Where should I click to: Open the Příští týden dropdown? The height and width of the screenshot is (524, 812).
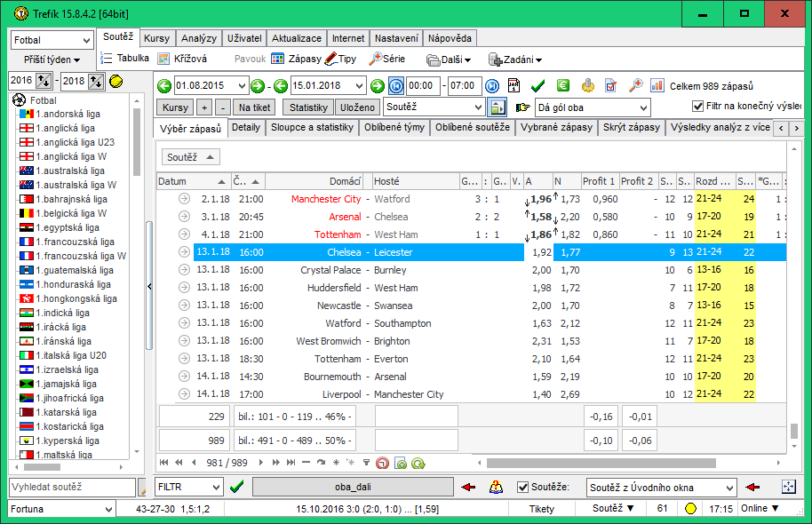[x=52, y=60]
